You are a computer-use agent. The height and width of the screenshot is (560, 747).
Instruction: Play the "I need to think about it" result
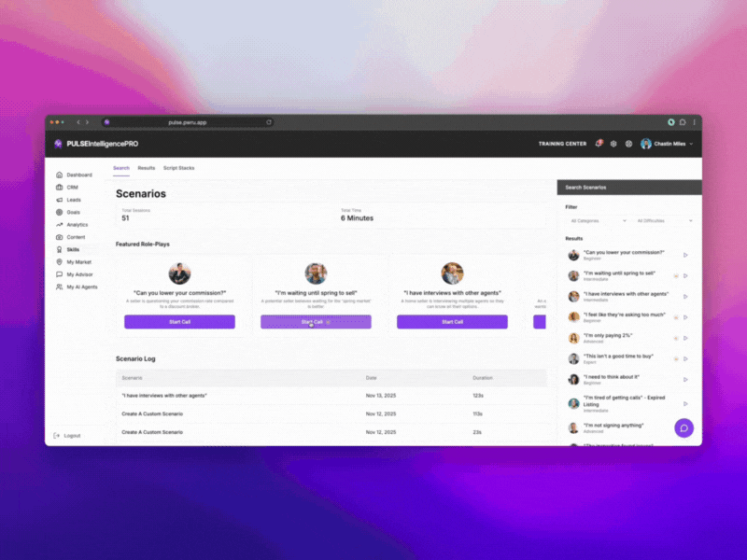685,380
